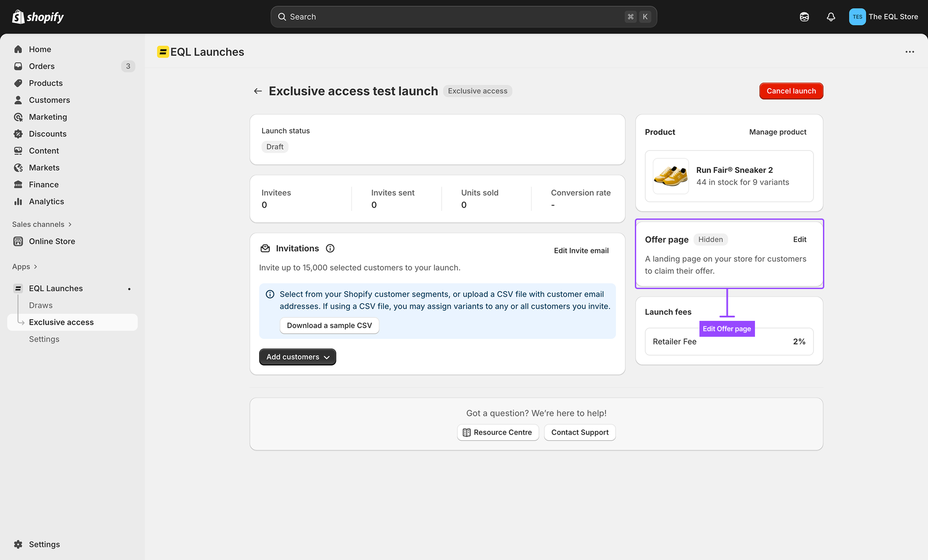Expand the Sales channels section
This screenshot has width=928, height=560.
tap(42, 224)
